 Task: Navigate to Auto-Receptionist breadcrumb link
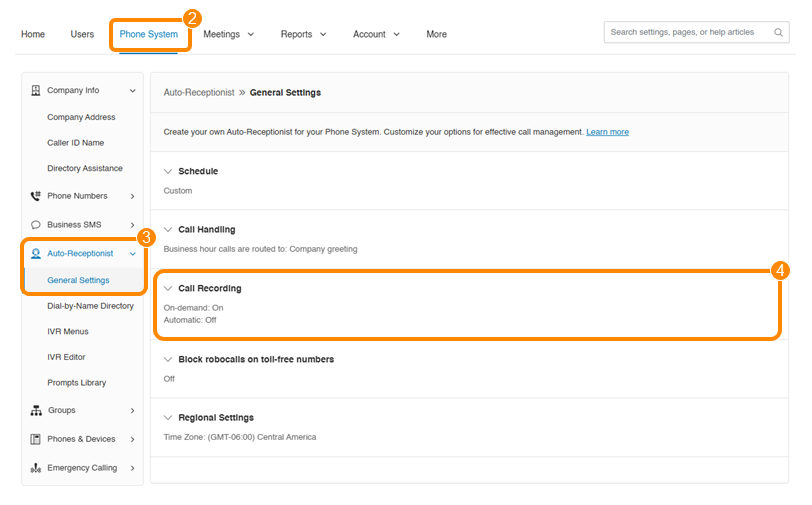pyautogui.click(x=199, y=93)
